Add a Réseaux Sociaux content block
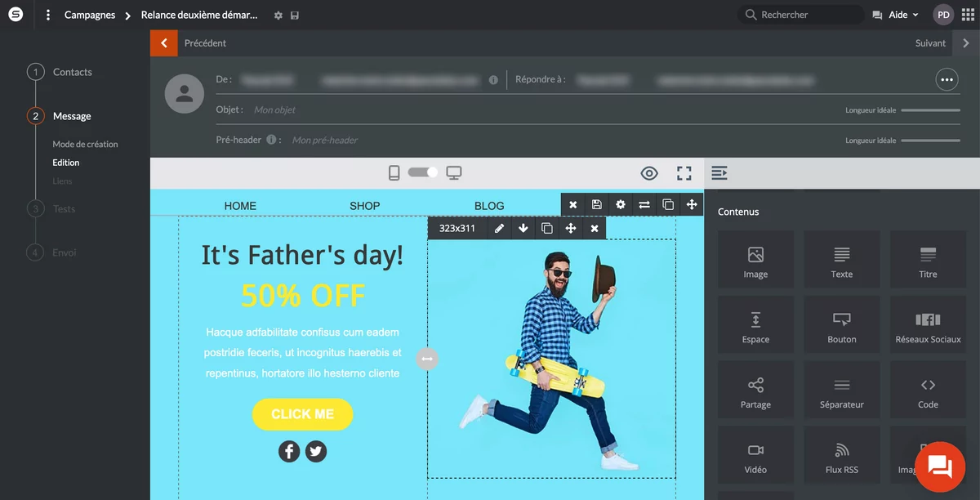The width and height of the screenshot is (980, 500). [x=928, y=324]
